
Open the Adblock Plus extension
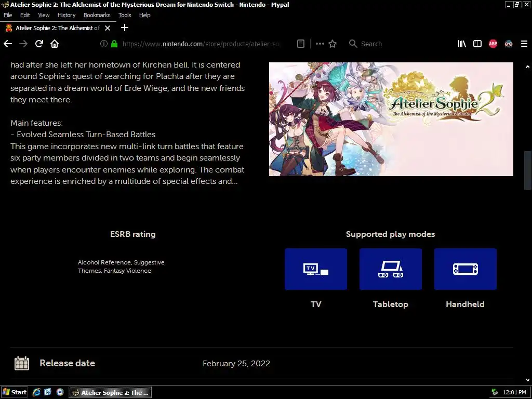point(493,44)
